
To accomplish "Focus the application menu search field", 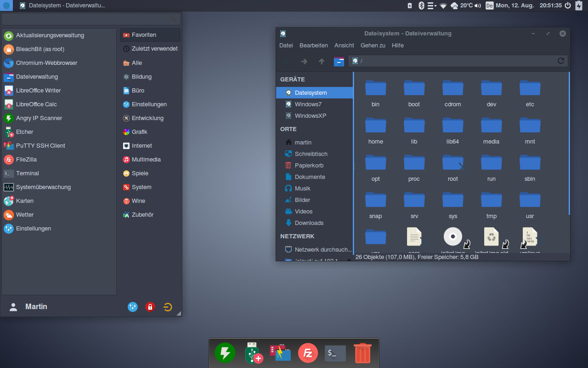I will tap(90, 19).
